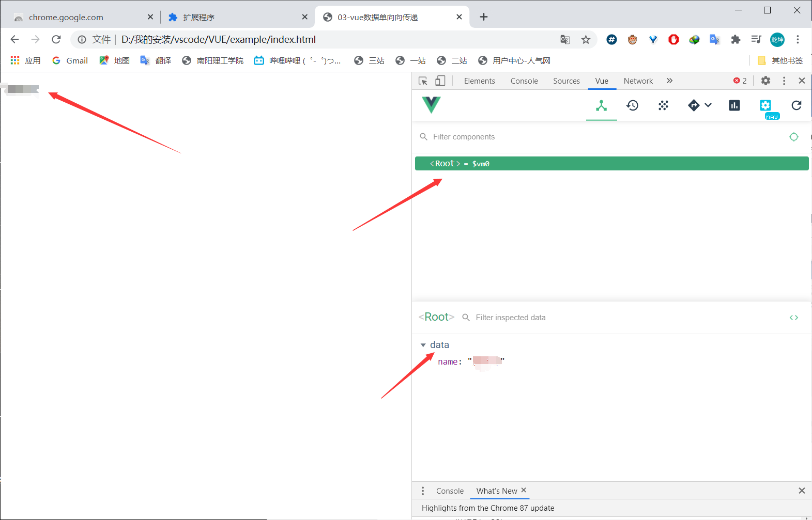Open the Performance chart icon
Image resolution: width=812 pixels, height=520 pixels.
point(734,105)
